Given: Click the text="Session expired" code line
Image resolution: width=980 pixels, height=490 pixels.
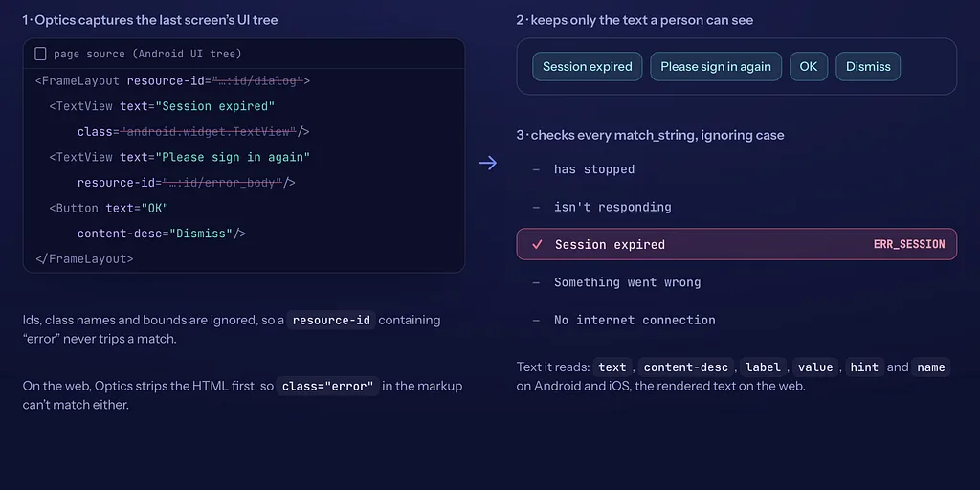Looking at the screenshot, I should tap(162, 106).
